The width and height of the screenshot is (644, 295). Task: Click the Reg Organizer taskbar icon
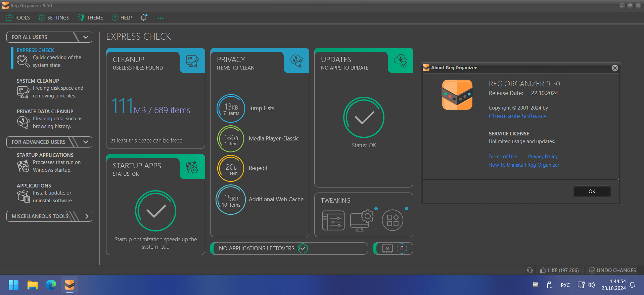[70, 285]
